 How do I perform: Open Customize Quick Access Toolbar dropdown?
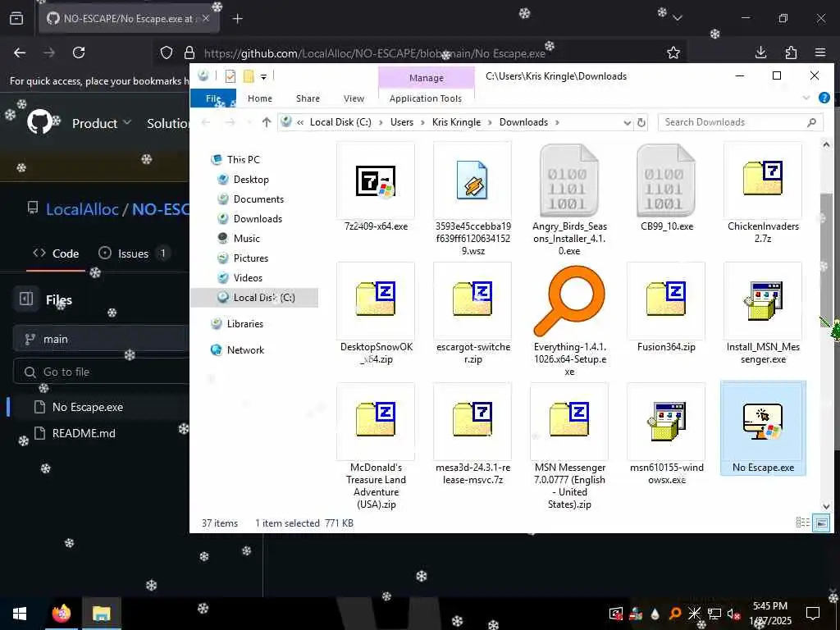point(263,77)
